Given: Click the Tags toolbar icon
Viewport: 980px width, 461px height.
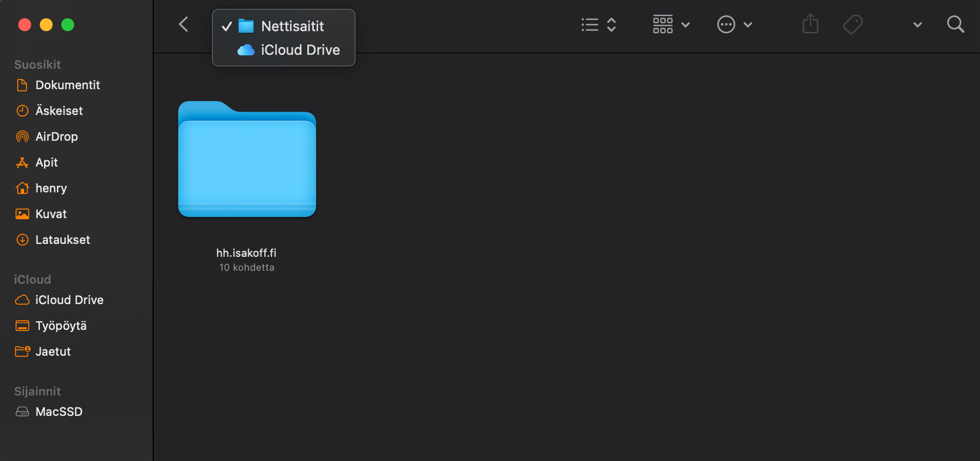Looking at the screenshot, I should (852, 24).
